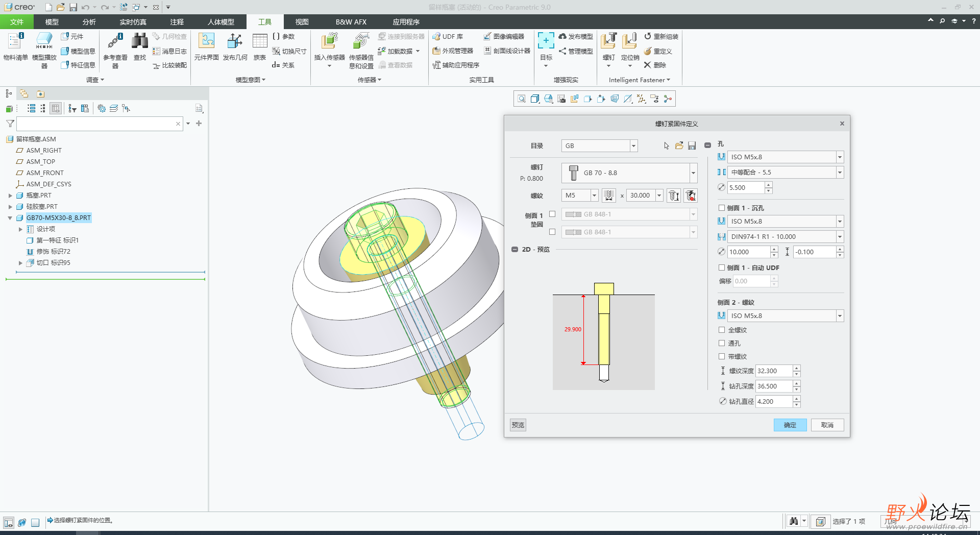Open the M5 thread size dropdown
The image size is (980, 535).
(x=594, y=196)
